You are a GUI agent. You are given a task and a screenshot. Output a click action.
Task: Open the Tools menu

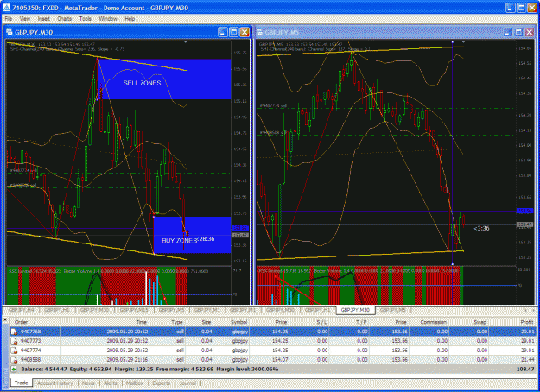click(85, 19)
